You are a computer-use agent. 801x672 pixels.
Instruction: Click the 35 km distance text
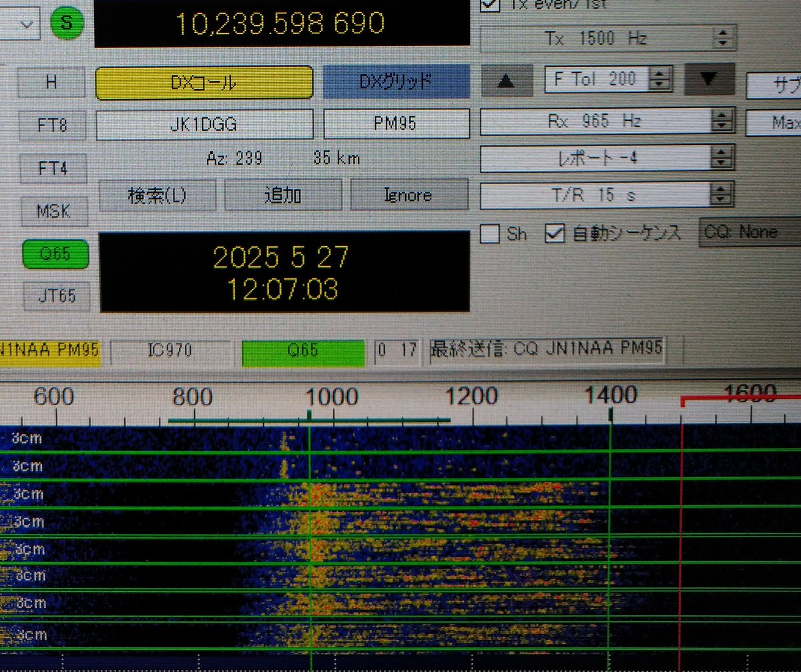pos(336,158)
